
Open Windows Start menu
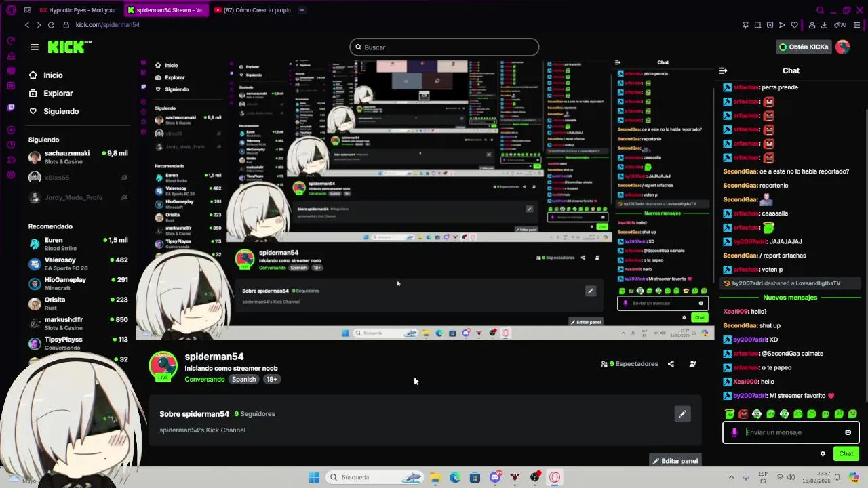(x=314, y=477)
